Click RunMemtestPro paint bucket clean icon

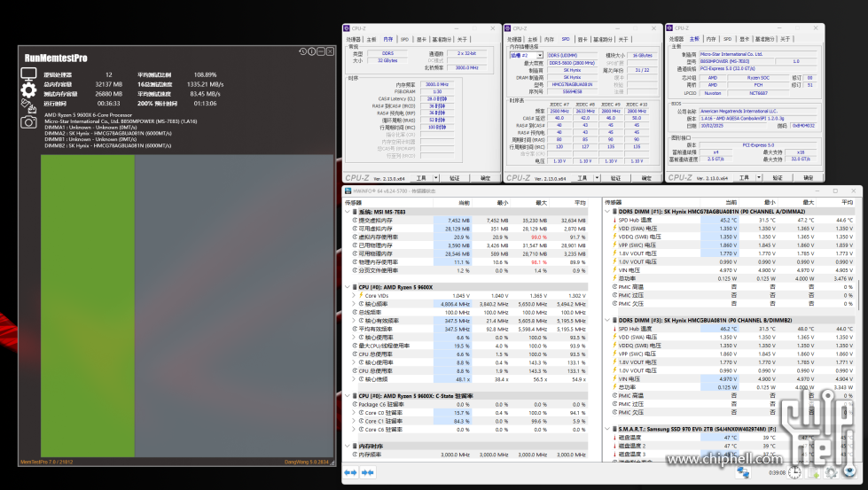pyautogui.click(x=27, y=105)
